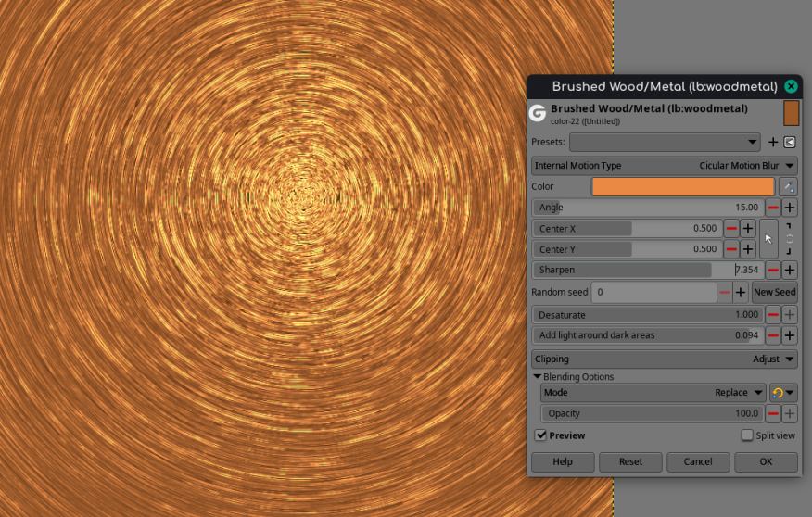Click the Add light around dark areas slider
This screenshot has height=517, width=812.
[x=648, y=335]
